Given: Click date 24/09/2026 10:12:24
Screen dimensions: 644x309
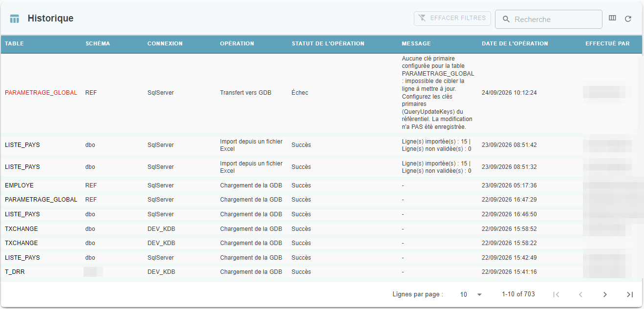Looking at the screenshot, I should coord(509,93).
